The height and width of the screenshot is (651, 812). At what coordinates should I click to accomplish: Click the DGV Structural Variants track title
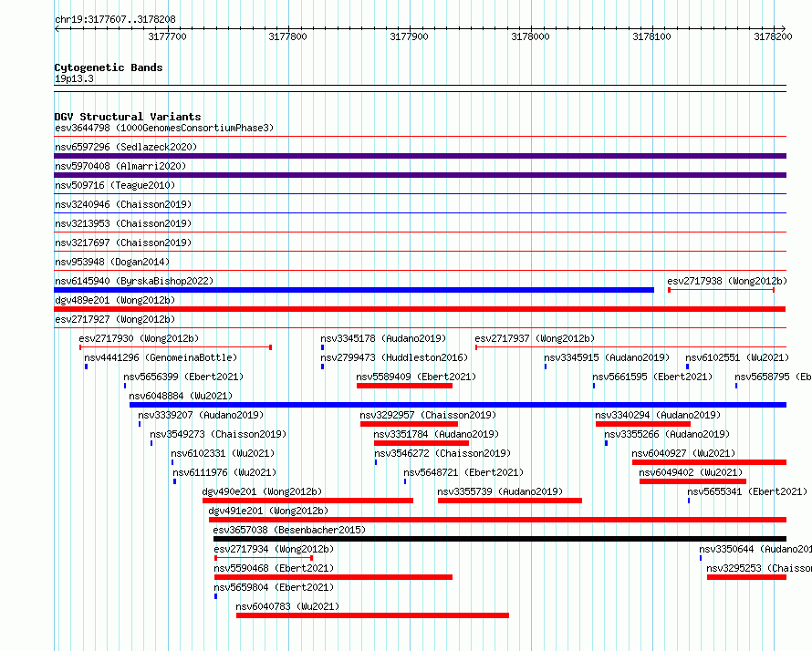tap(127, 117)
